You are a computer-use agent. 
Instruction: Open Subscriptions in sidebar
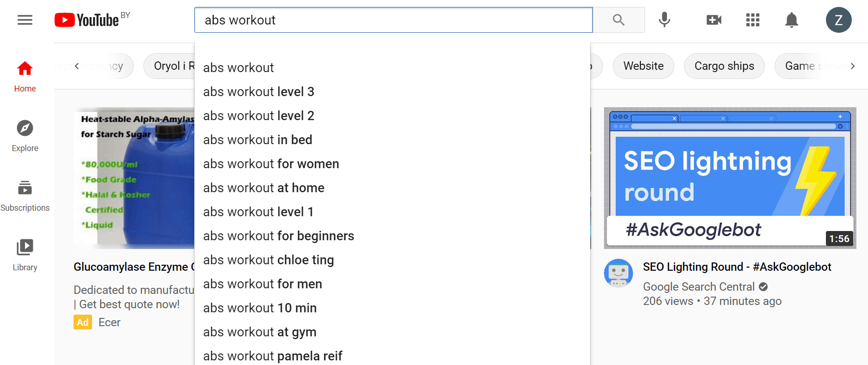tap(25, 196)
